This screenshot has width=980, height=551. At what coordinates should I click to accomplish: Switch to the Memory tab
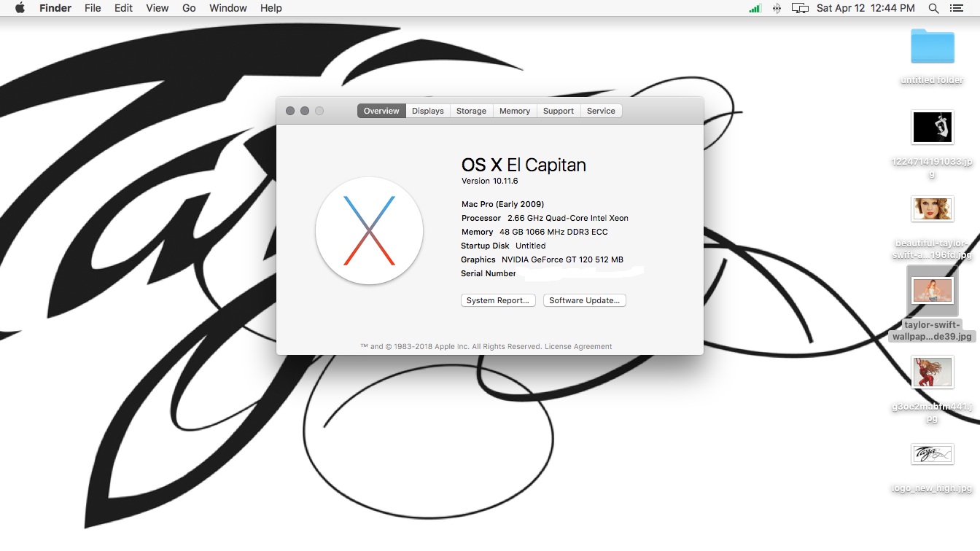515,111
